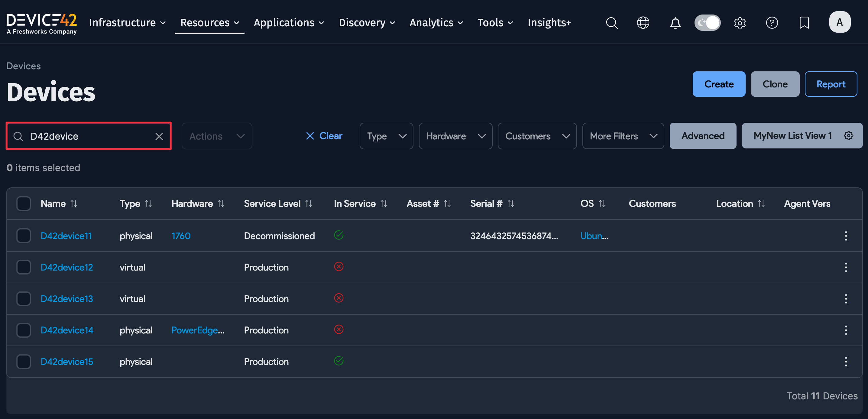Open the global search magnifier icon

(x=612, y=23)
